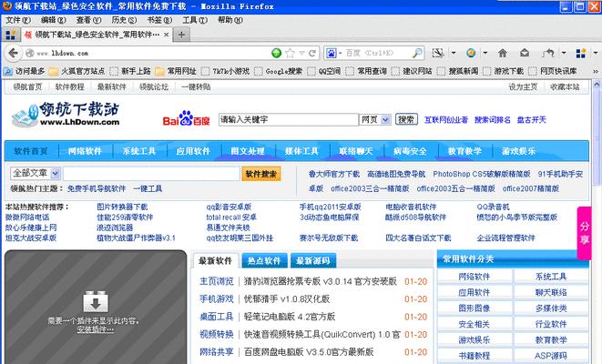Open the 工具 menu
This screenshot has width=602, height=364.
pyautogui.click(x=195, y=20)
